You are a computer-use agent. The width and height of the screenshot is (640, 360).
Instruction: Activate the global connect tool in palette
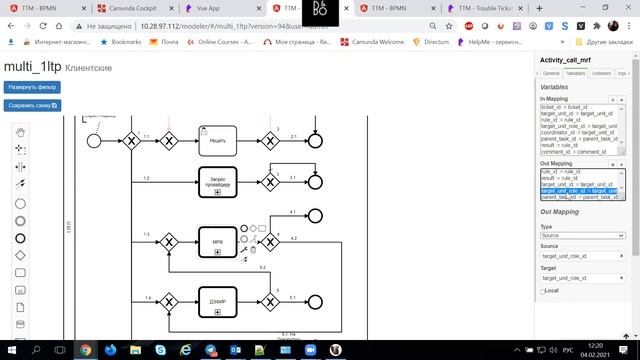point(20,184)
